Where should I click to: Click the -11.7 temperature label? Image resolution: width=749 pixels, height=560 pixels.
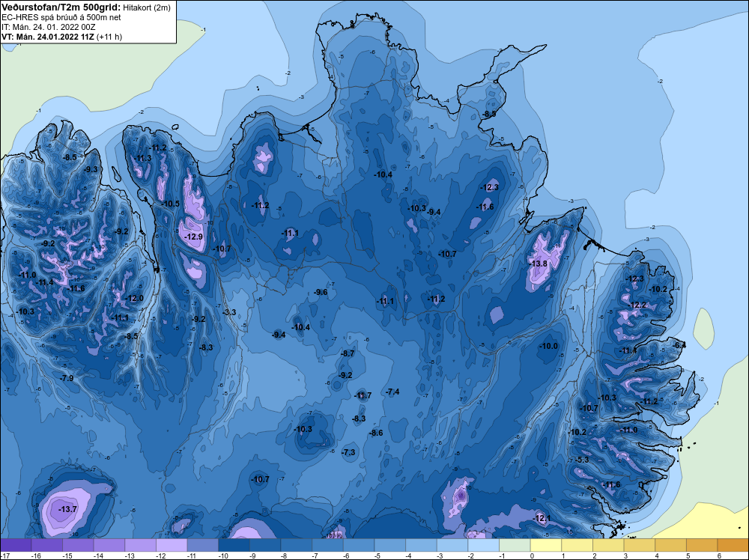(x=363, y=396)
